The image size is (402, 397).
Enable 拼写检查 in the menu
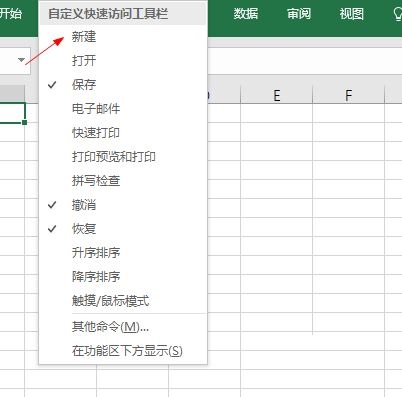(123, 181)
